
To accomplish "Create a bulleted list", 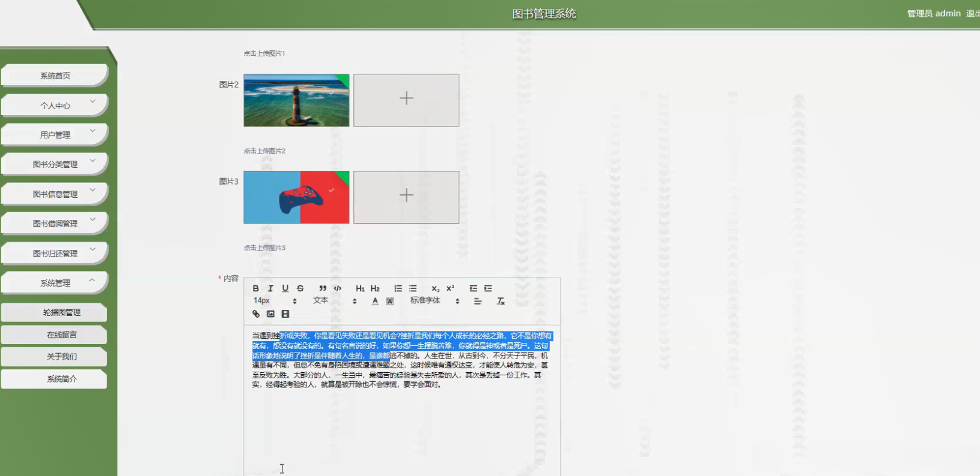I will pyautogui.click(x=413, y=288).
